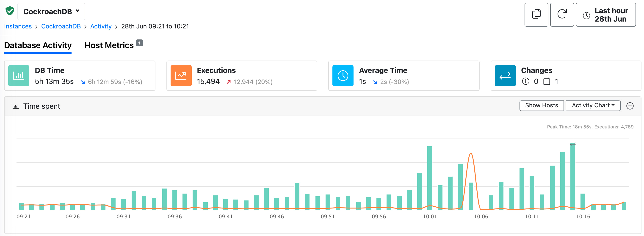Click the down arrow trend icon in Average Time
The height and width of the screenshot is (236, 644).
(x=375, y=82)
